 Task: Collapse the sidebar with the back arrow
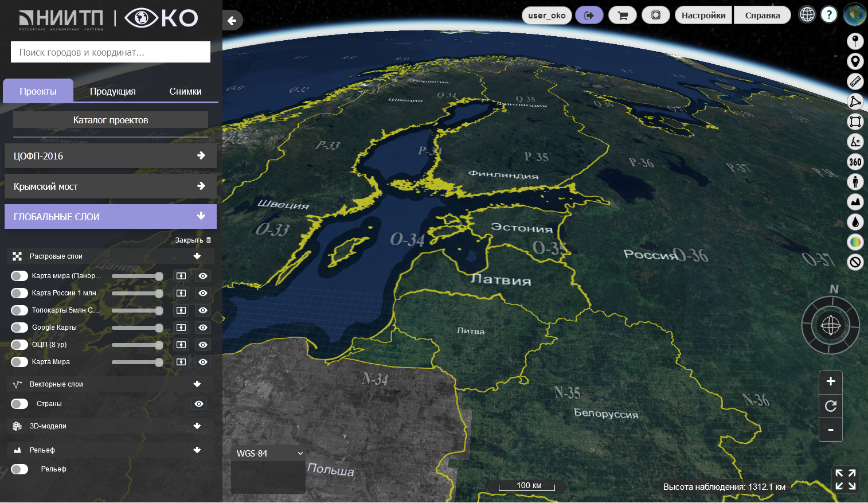232,21
